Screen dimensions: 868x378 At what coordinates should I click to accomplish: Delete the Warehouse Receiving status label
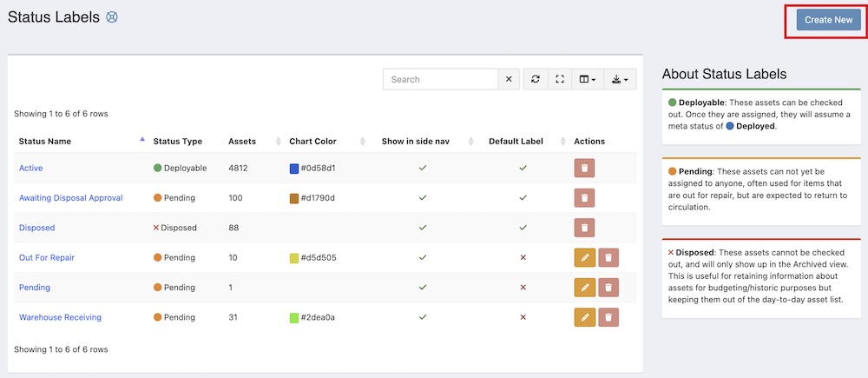point(608,317)
